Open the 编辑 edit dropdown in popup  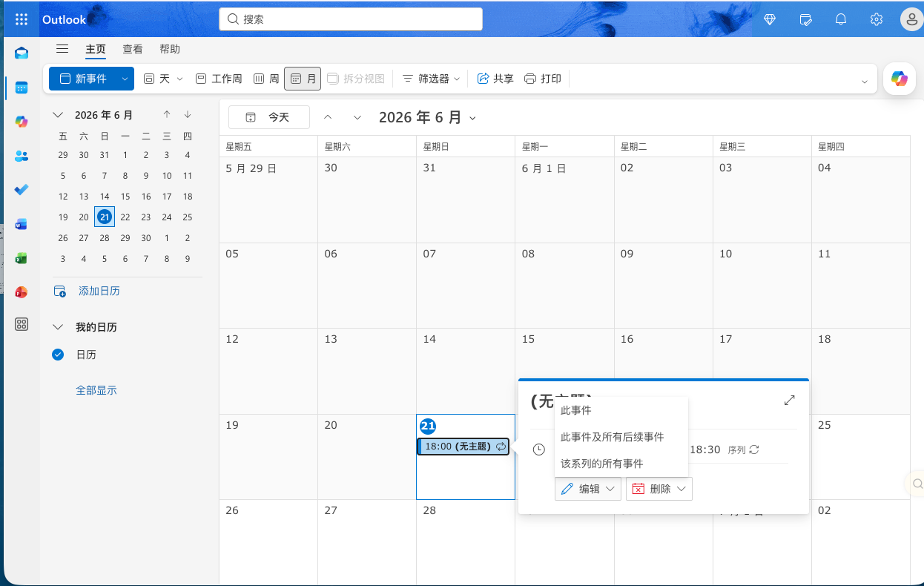tap(588, 489)
